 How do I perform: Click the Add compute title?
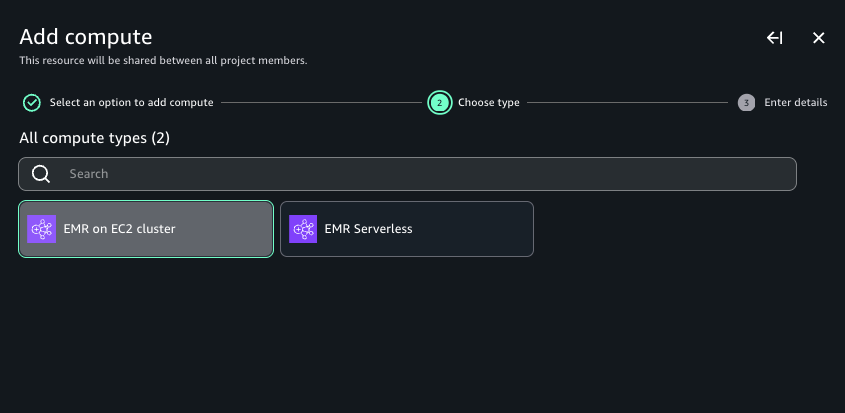86,38
